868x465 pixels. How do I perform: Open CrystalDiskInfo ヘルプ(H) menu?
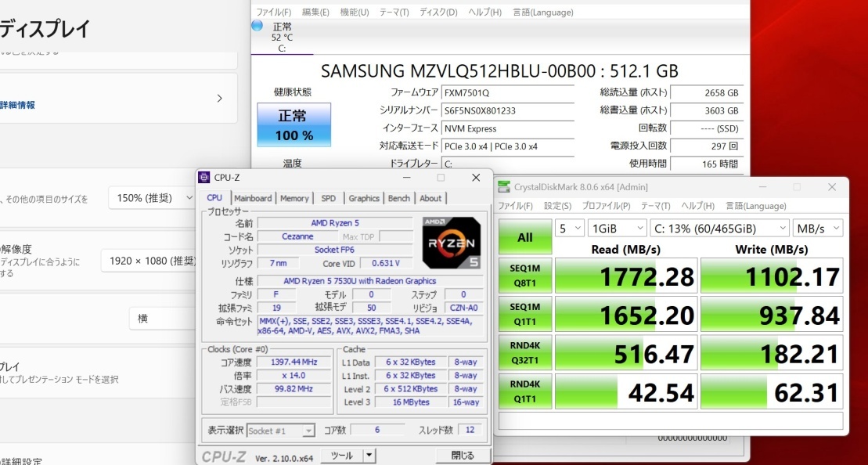(485, 13)
